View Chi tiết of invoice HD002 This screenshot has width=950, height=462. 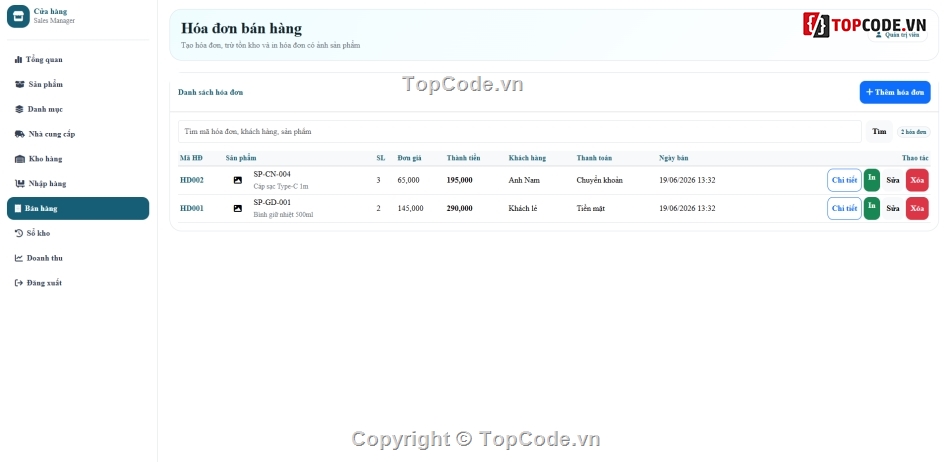tap(844, 180)
